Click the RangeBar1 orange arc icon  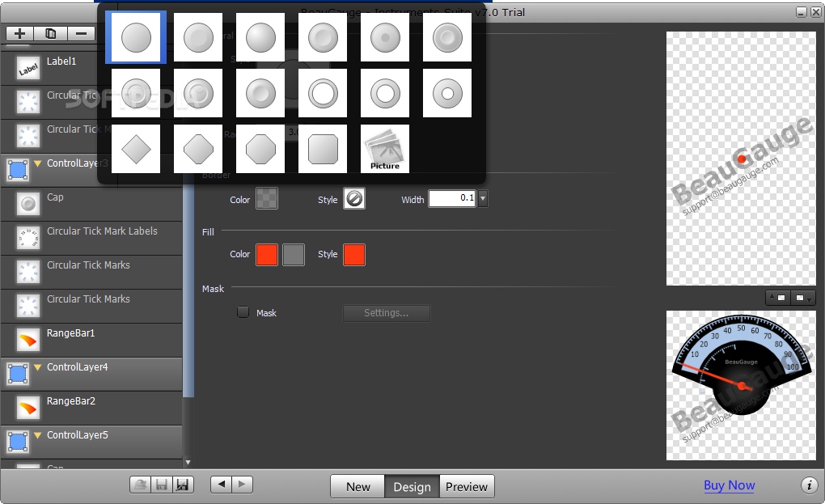tap(27, 341)
